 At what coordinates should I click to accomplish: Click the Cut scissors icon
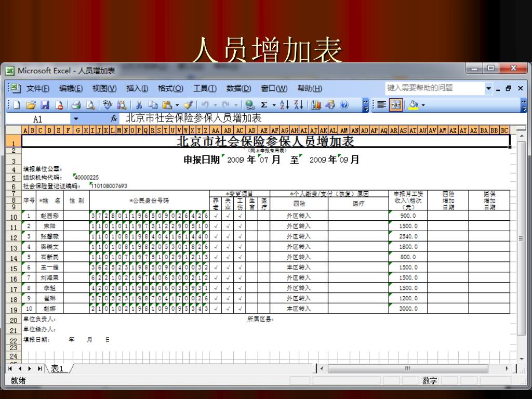point(139,105)
